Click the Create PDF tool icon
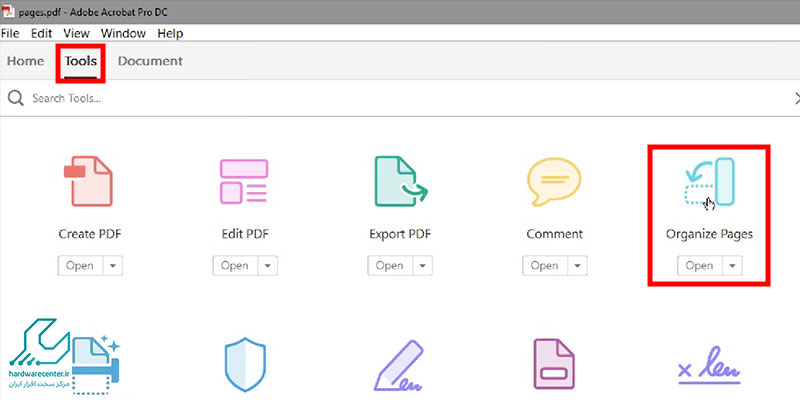This screenshot has width=800, height=400. click(x=88, y=181)
